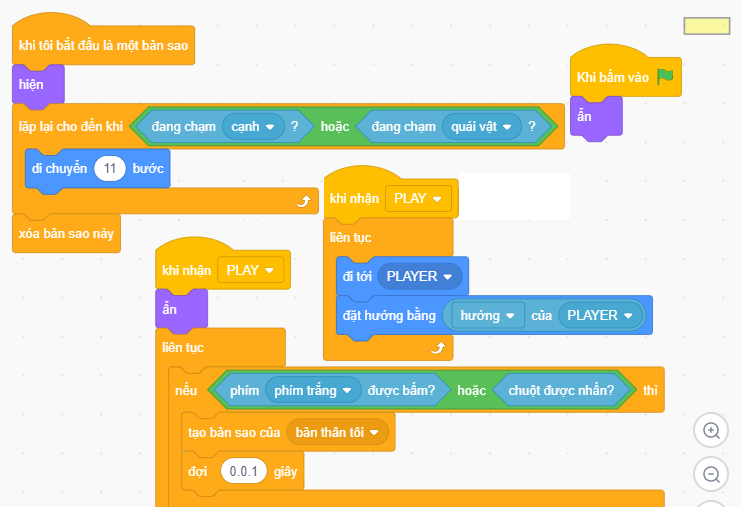The width and height of the screenshot is (742, 507).
Task: Select the yellow comment note at top right
Action: coord(706,26)
